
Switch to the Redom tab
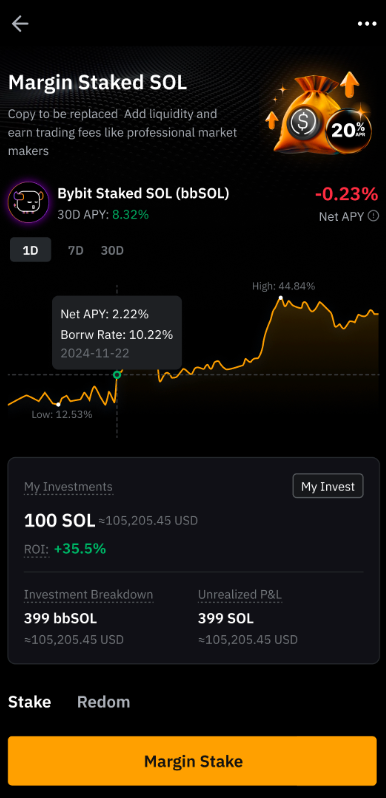tap(103, 702)
